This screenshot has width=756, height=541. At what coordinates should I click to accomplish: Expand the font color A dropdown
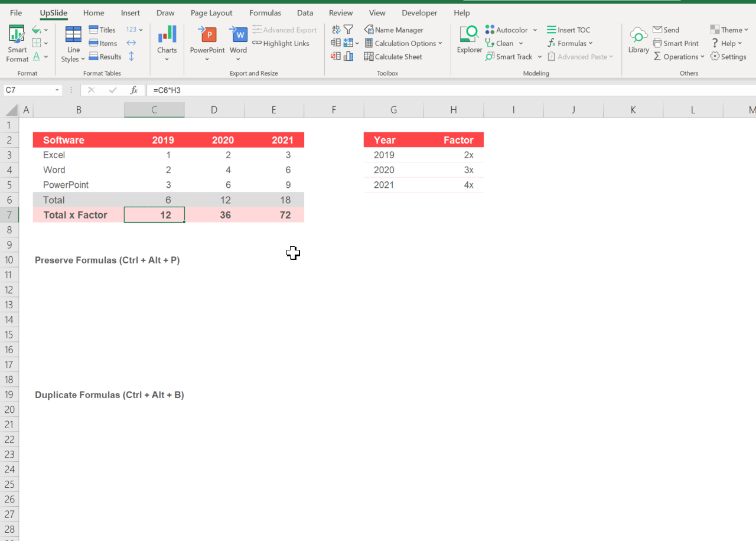(x=46, y=57)
